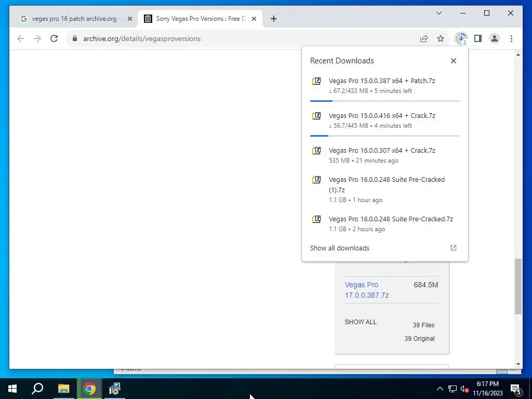
Task: Open the network status tray icon
Action: 453,389
